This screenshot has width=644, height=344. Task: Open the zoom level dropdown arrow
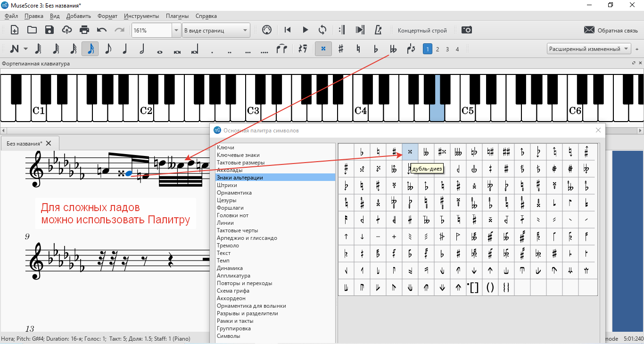176,31
